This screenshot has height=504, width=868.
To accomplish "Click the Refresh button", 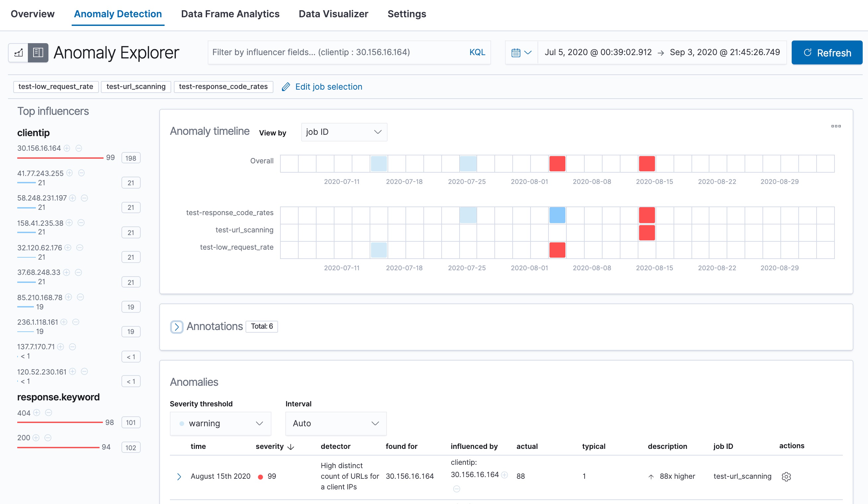I will click(x=827, y=52).
